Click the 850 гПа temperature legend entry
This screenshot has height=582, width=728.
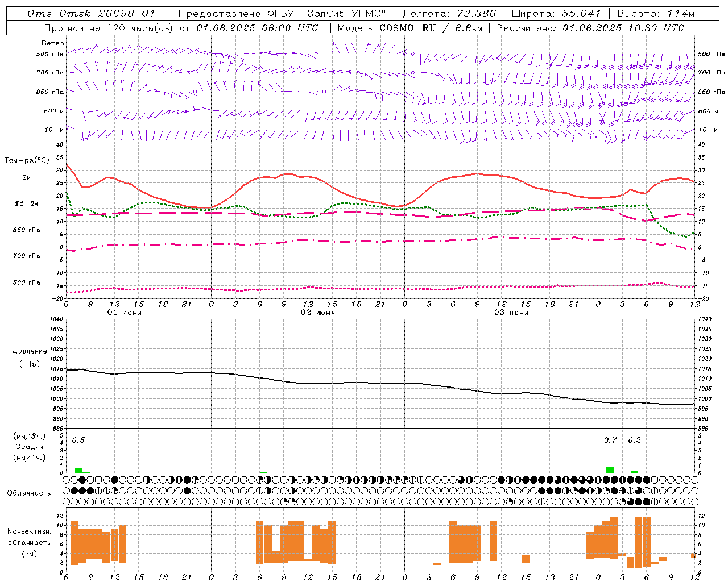(x=26, y=230)
